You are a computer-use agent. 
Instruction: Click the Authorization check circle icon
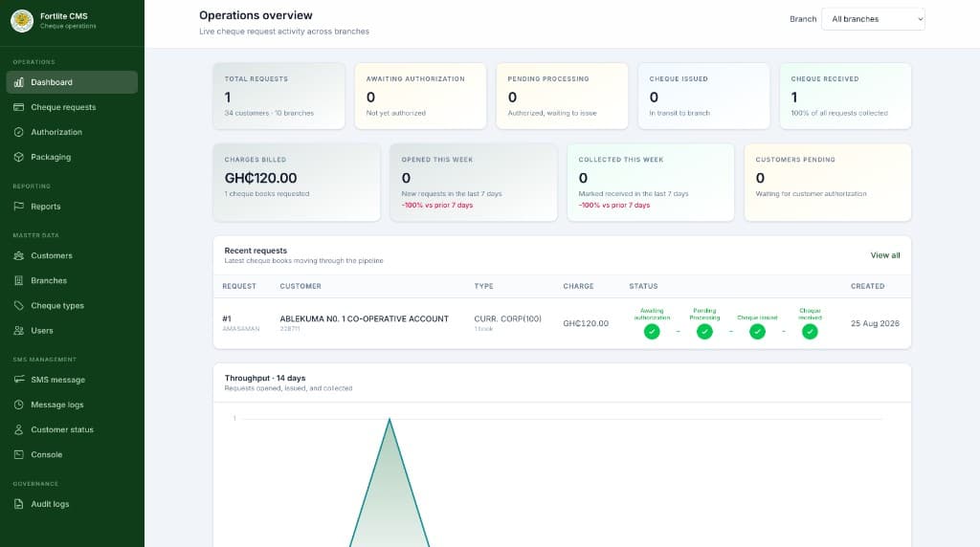(x=19, y=132)
